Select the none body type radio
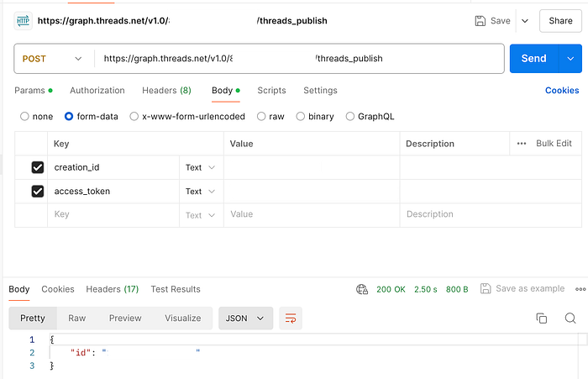588x379 pixels. pyautogui.click(x=24, y=116)
